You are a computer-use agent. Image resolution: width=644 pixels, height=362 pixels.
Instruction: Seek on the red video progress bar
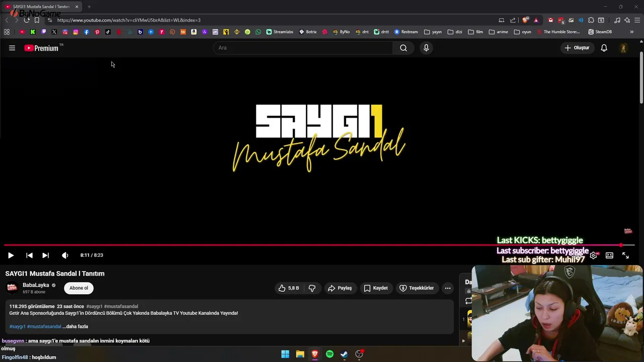click(x=319, y=245)
